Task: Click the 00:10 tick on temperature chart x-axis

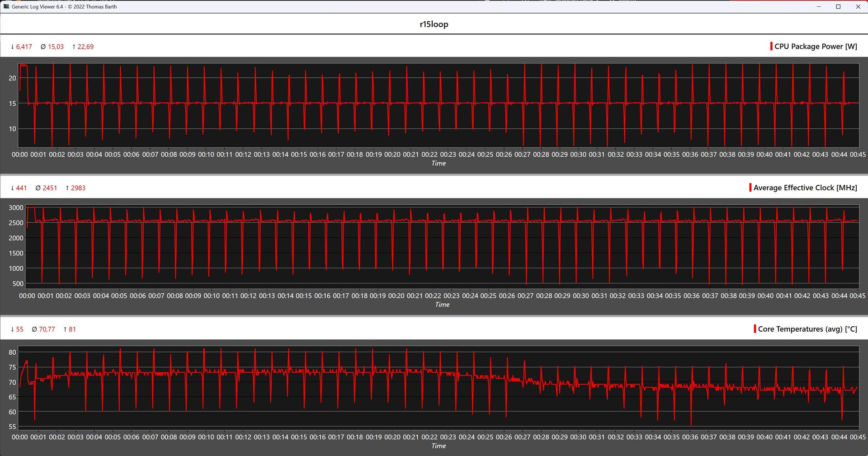Action: coord(206,437)
